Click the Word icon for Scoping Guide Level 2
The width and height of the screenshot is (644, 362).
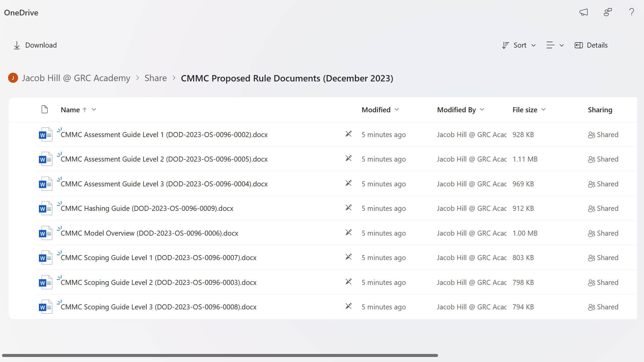(x=45, y=283)
